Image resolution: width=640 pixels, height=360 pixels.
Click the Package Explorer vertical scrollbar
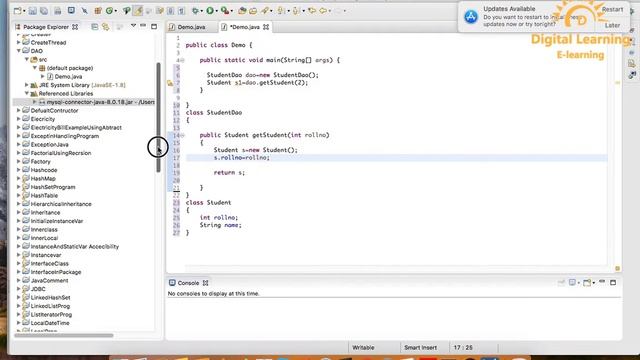point(158,118)
